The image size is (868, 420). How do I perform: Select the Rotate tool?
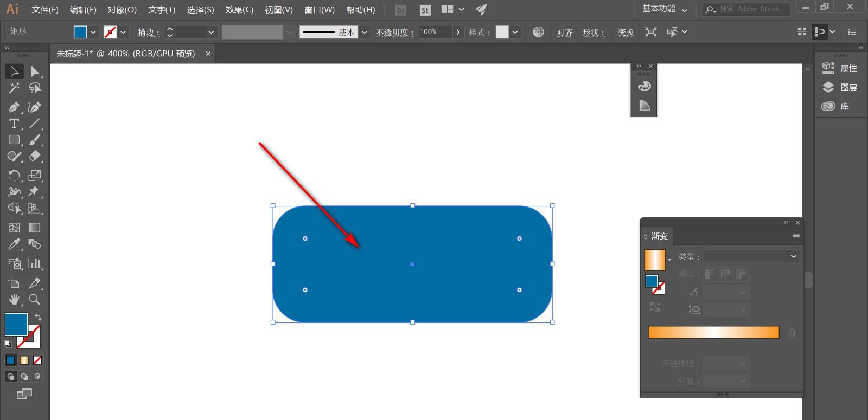pos(14,176)
